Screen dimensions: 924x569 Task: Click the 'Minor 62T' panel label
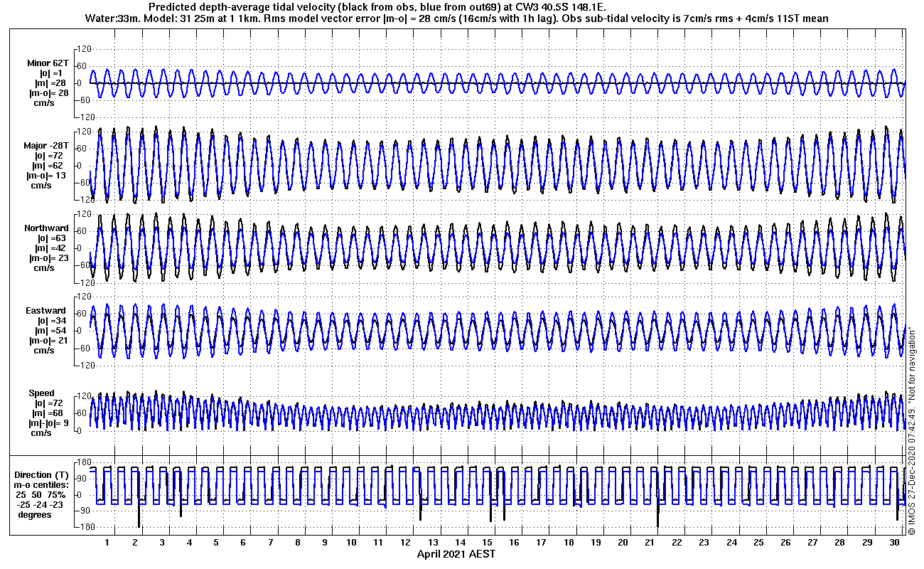(48, 63)
